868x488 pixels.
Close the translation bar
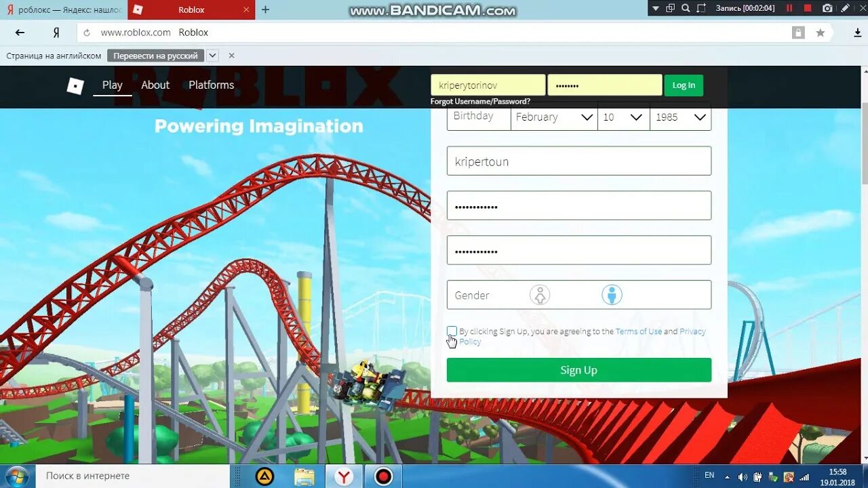[x=231, y=56]
